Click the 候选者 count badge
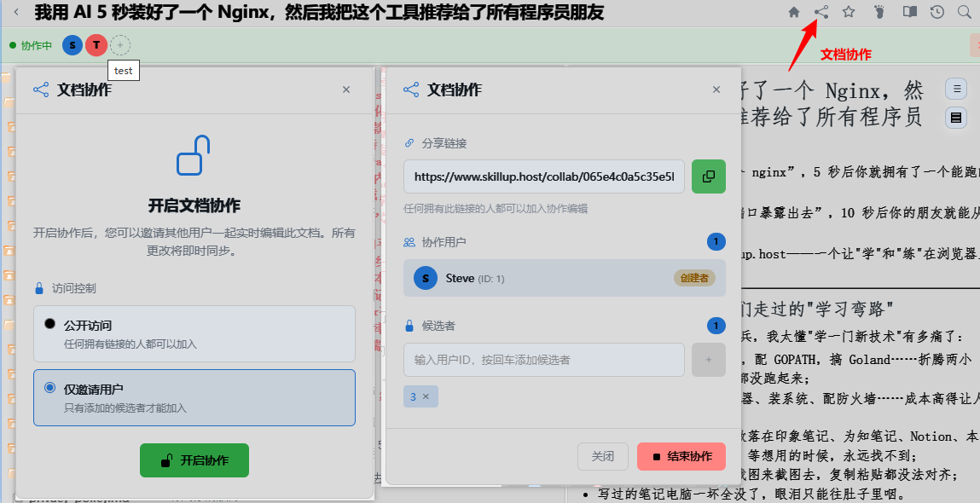The width and height of the screenshot is (980, 503). 716,326
